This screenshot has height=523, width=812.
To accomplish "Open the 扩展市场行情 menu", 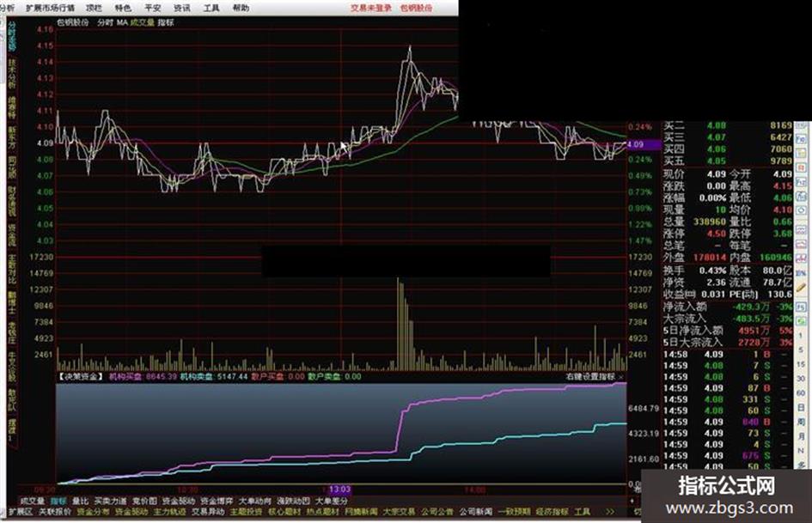I will (50, 8).
